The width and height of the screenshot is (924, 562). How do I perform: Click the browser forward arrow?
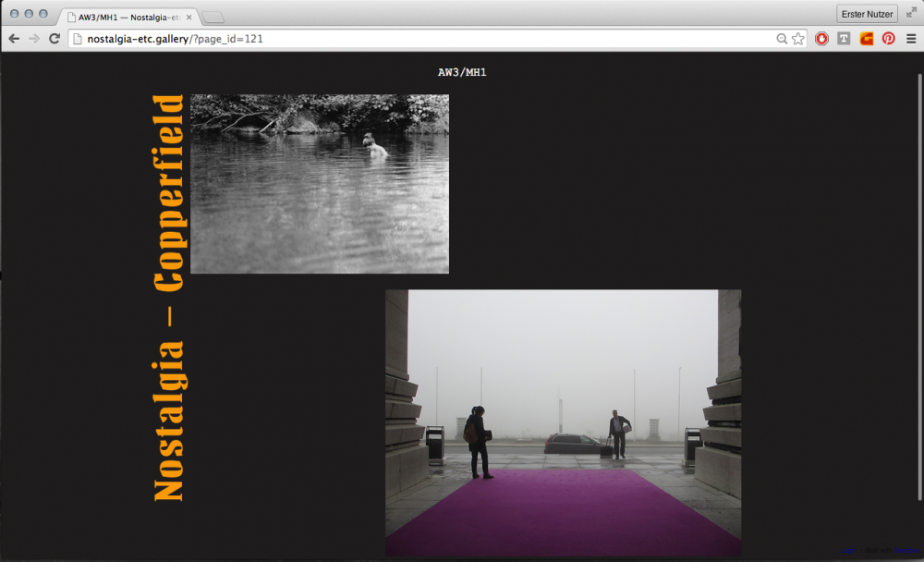(34, 39)
